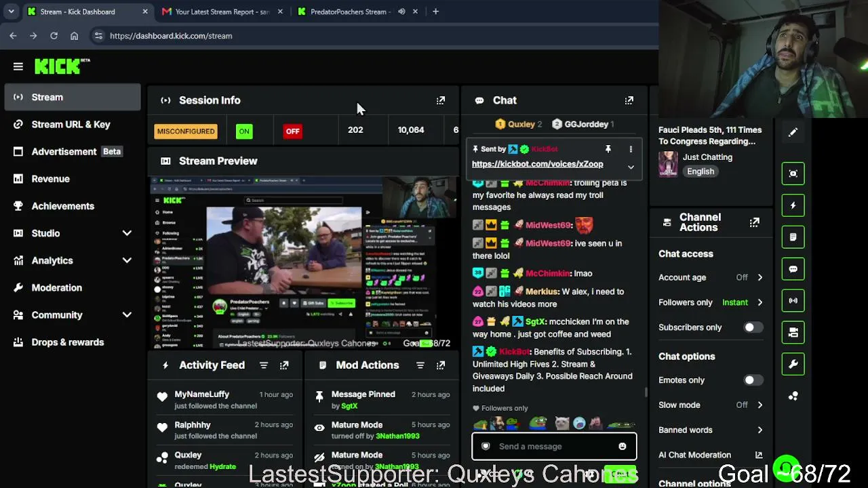Click the shield icon in message box
Viewport: 868px width, 488px height.
pos(486,446)
